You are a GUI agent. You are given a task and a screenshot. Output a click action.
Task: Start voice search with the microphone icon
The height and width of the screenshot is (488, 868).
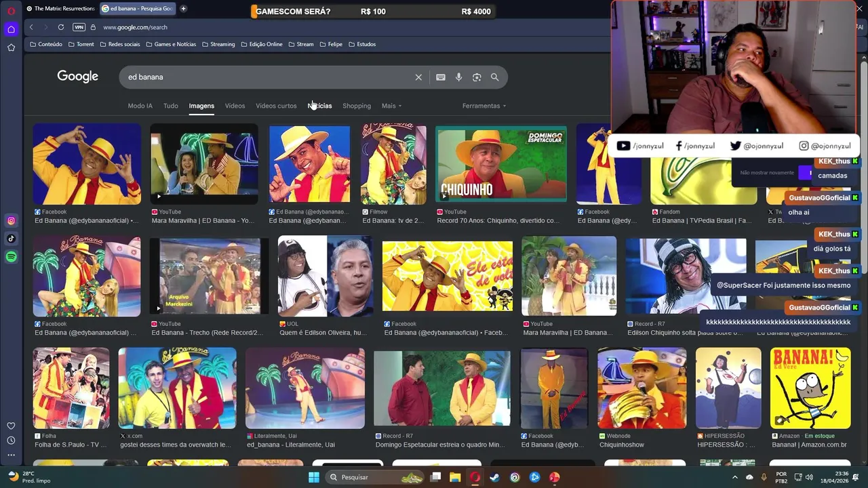(458, 77)
